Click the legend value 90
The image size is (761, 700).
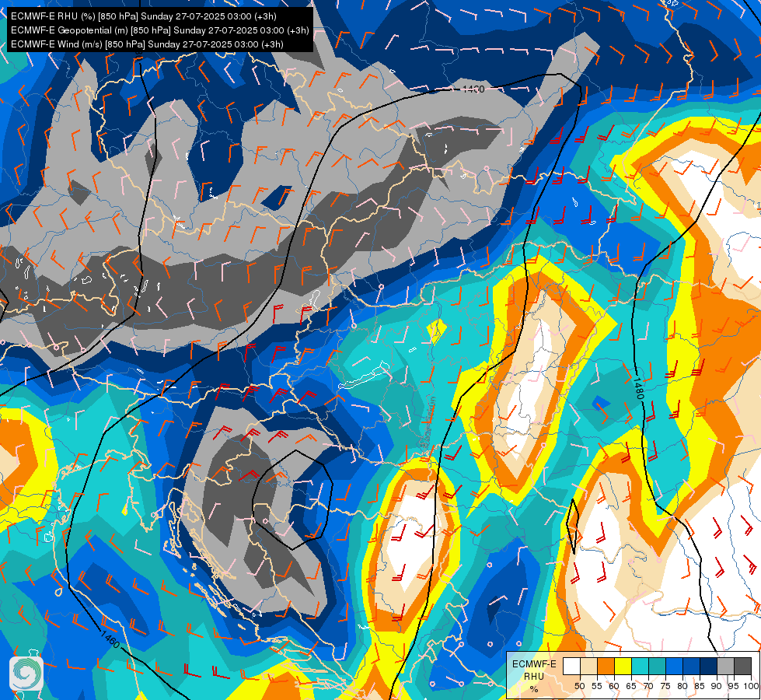coord(717,686)
